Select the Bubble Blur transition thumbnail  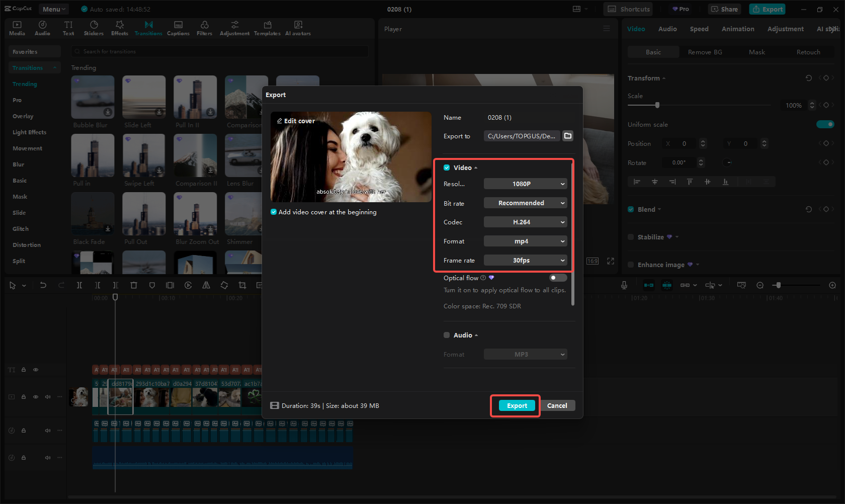(93, 97)
